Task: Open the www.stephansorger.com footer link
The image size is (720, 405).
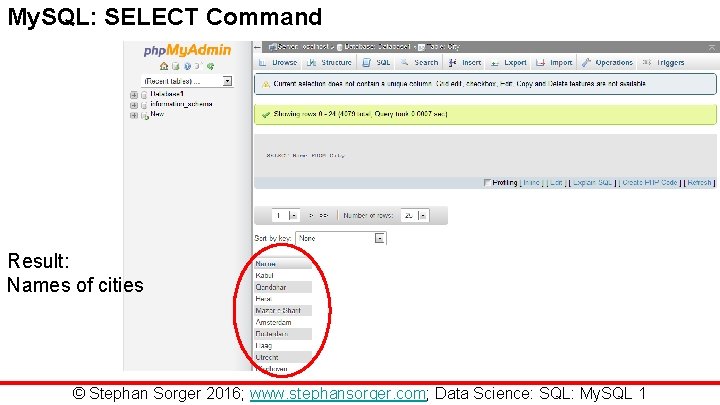Action: pos(338,394)
